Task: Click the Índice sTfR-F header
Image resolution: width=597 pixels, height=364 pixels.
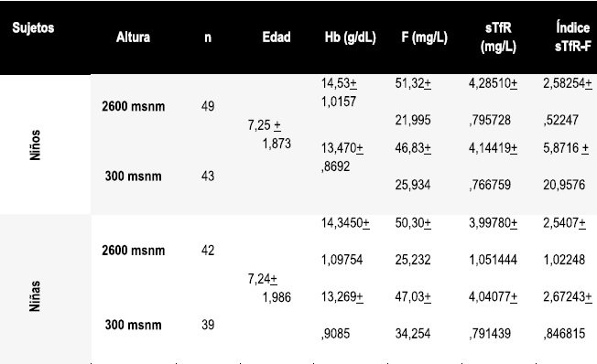Action: pos(572,37)
